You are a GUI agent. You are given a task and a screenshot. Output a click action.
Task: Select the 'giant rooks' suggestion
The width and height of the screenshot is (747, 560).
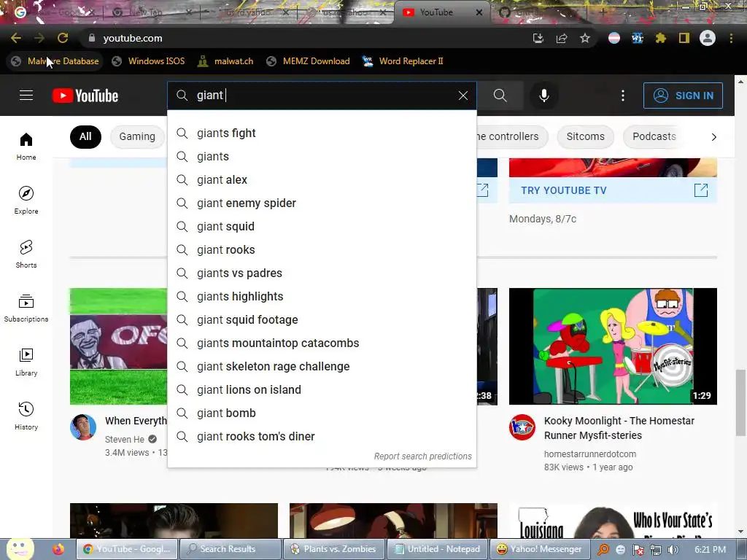[x=322, y=250]
